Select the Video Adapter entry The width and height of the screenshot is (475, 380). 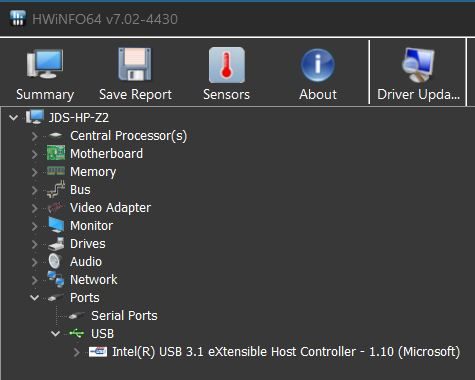110,208
